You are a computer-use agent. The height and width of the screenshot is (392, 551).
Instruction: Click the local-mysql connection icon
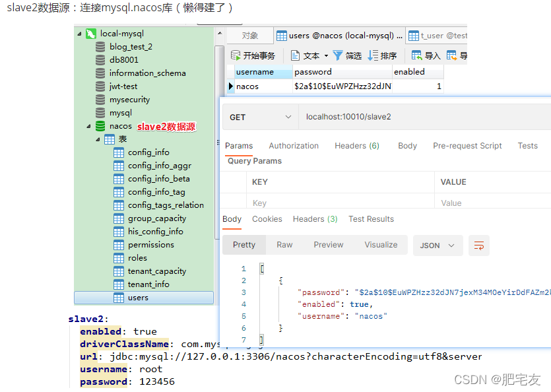91,34
